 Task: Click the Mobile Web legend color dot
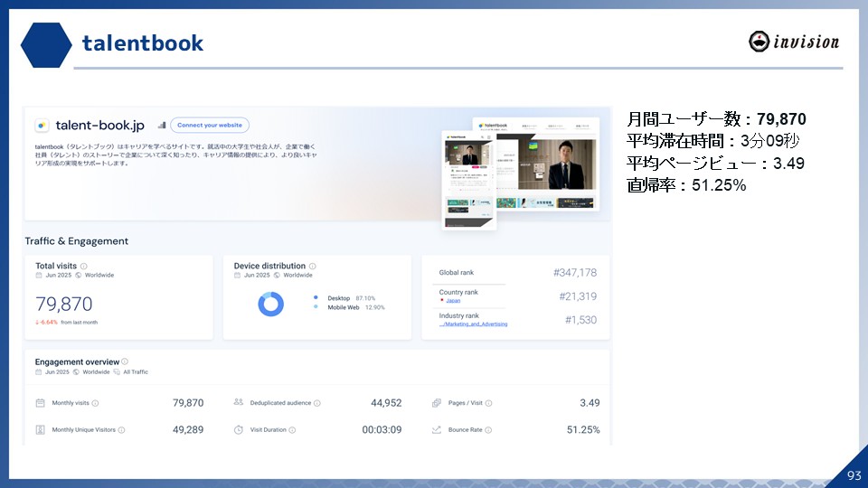point(316,306)
